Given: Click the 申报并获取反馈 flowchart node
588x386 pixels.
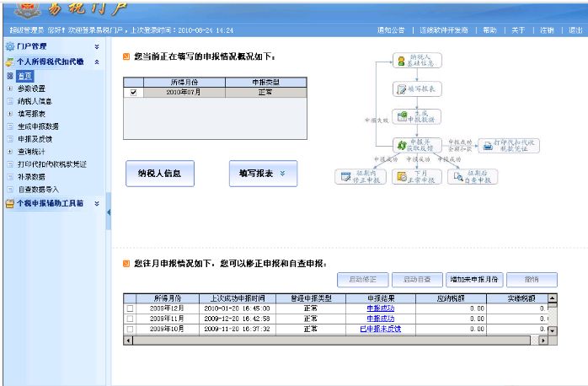Looking at the screenshot, I should (x=417, y=145).
